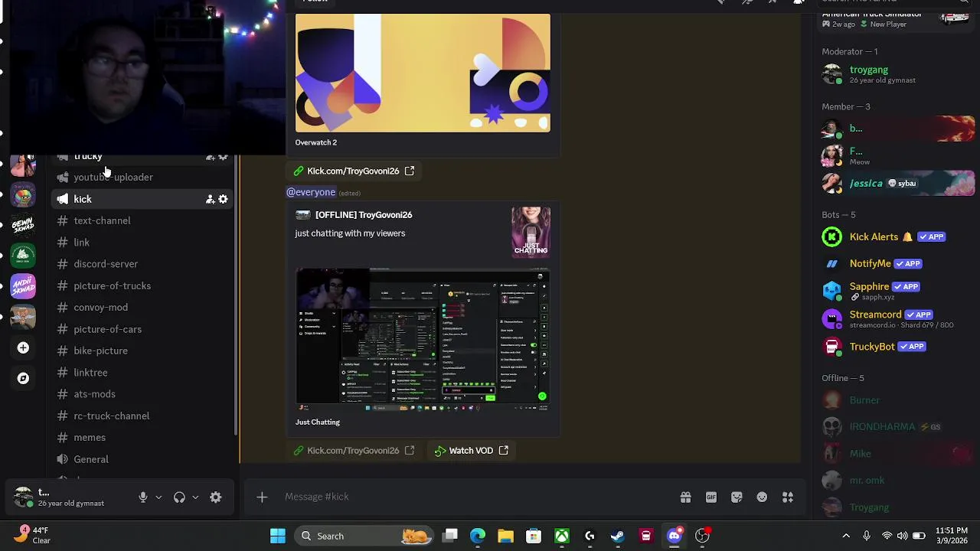The height and width of the screenshot is (551, 980).
Task: Click the taskbar Search box
Action: 364,536
